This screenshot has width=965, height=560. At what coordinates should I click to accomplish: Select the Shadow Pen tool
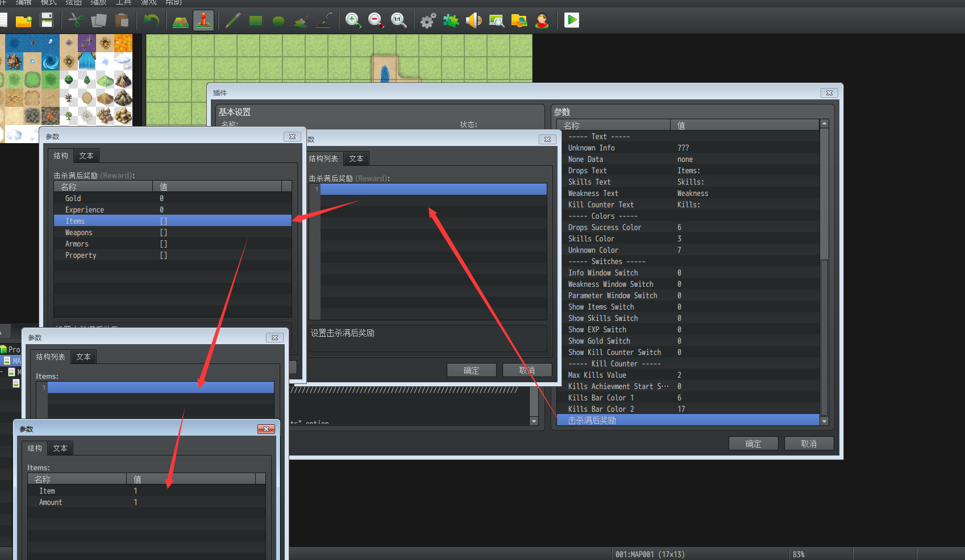[x=324, y=21]
